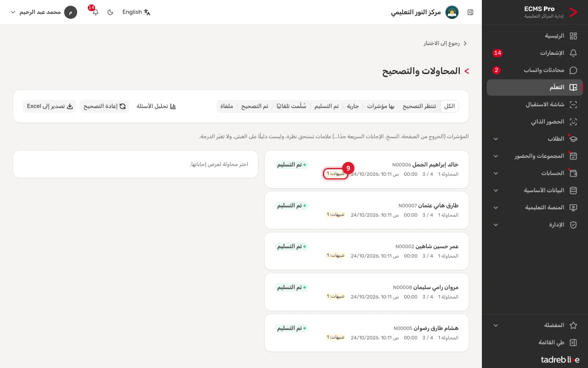Click the sidebar panel toggle icon in header
The image size is (588, 368).
pyautogui.click(x=470, y=12)
